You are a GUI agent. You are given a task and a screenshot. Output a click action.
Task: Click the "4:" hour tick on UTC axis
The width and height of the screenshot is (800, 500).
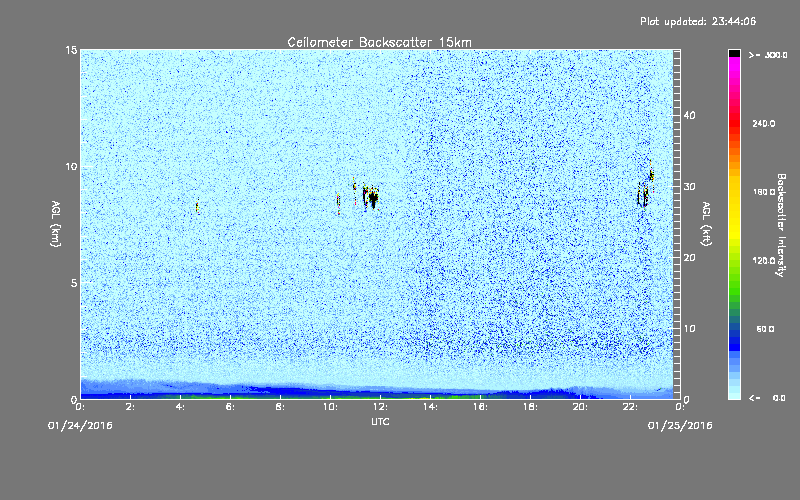click(x=180, y=407)
